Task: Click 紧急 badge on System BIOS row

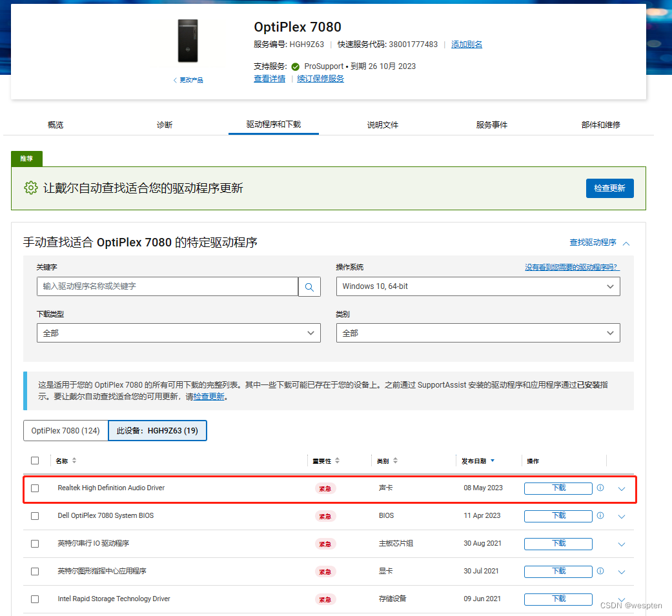Action: pos(325,516)
